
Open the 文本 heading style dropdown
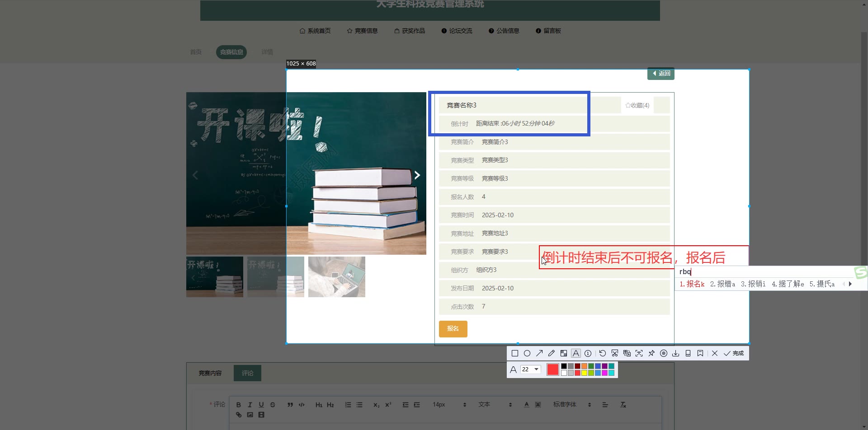pyautogui.click(x=495, y=405)
